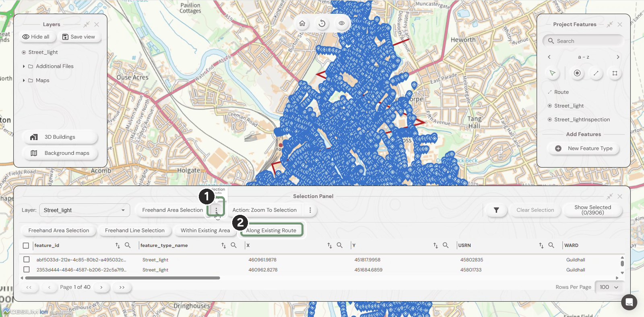Image resolution: width=644 pixels, height=317 pixels.
Task: Pin the Layers panel
Action: coord(87,25)
